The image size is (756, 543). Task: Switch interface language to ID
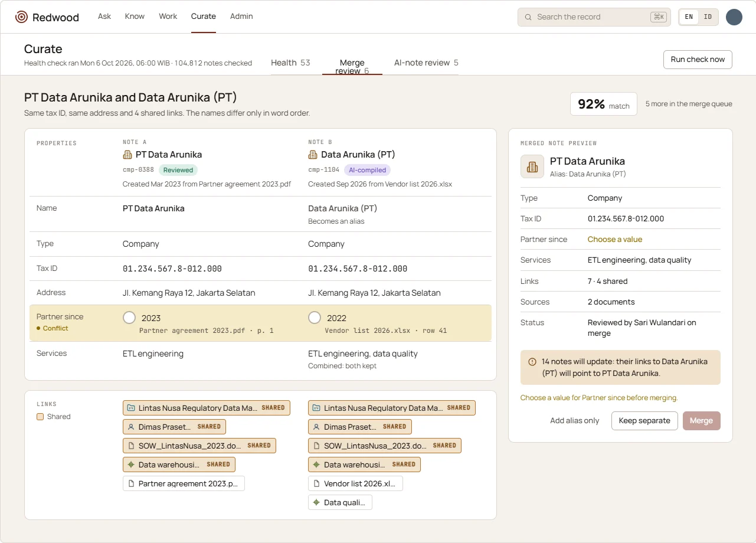coord(708,17)
